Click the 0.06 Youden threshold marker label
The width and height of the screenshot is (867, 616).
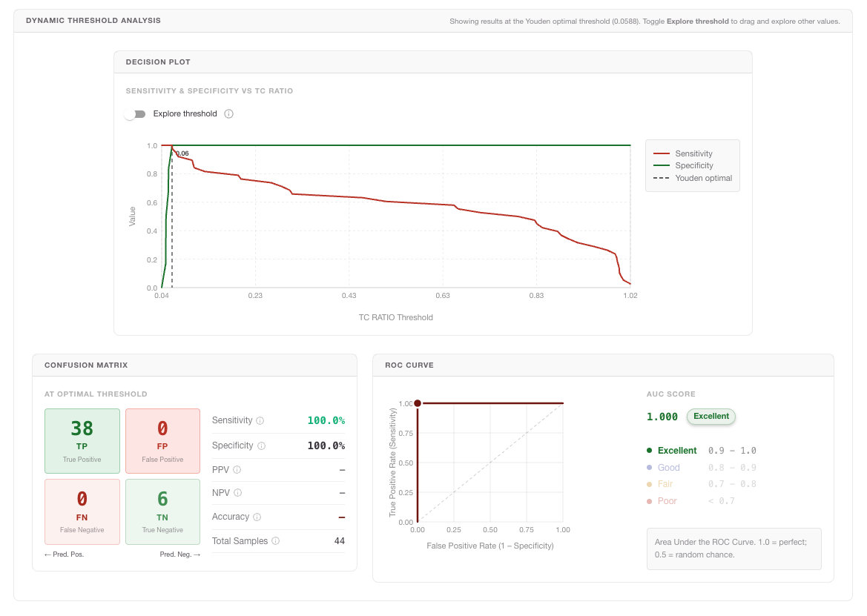(x=182, y=153)
